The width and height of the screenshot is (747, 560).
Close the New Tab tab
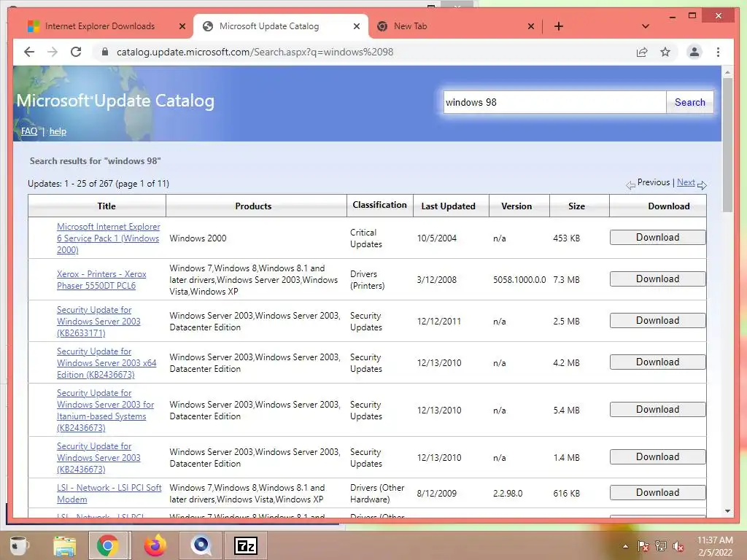pos(531,26)
